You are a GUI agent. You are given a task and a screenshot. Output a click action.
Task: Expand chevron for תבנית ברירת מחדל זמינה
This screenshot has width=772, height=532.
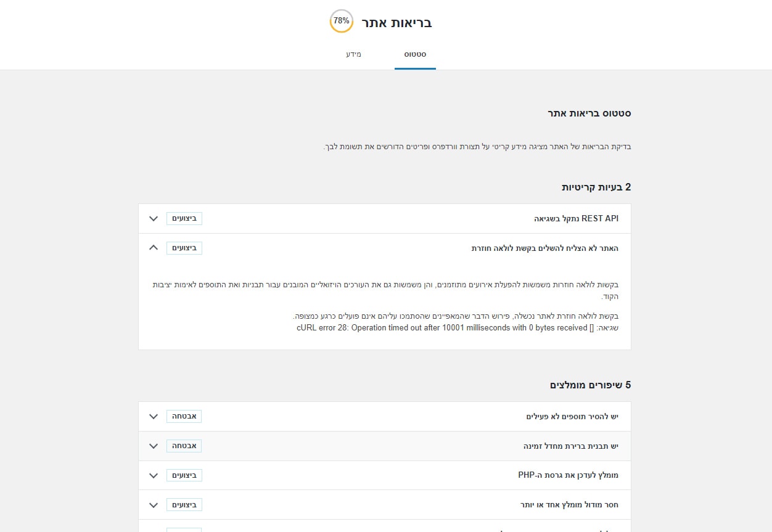click(154, 446)
